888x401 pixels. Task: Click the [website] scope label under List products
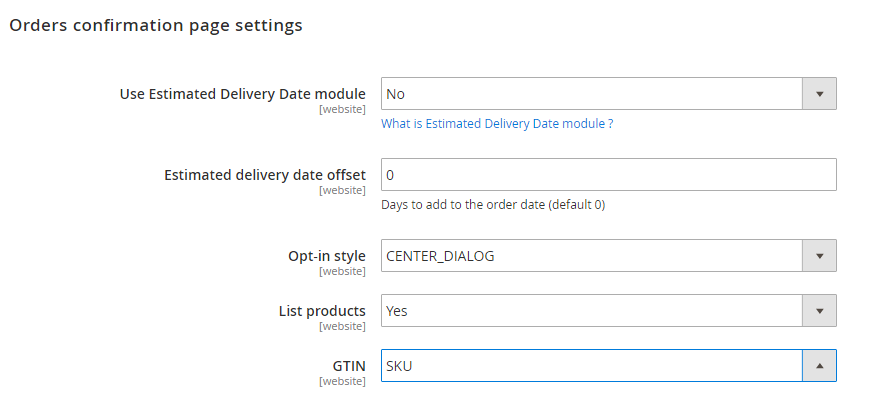342,326
